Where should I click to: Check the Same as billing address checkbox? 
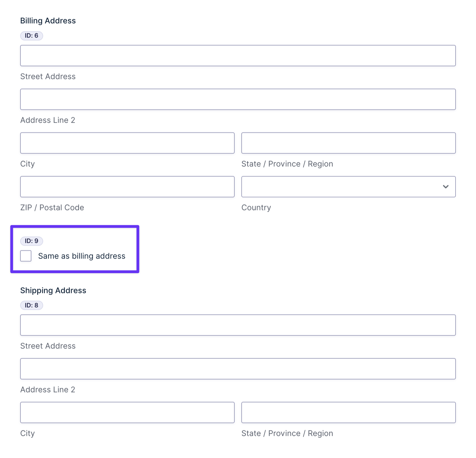[26, 256]
